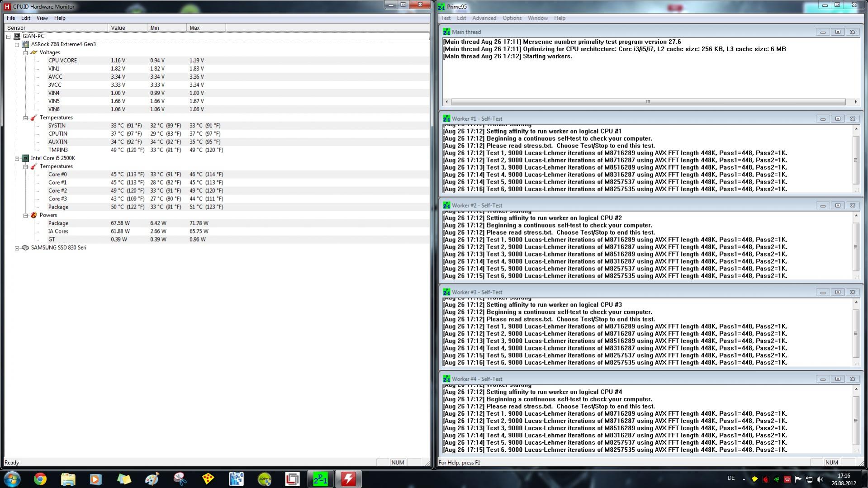
Task: Click the Worker #3 window icon
Action: click(x=446, y=292)
